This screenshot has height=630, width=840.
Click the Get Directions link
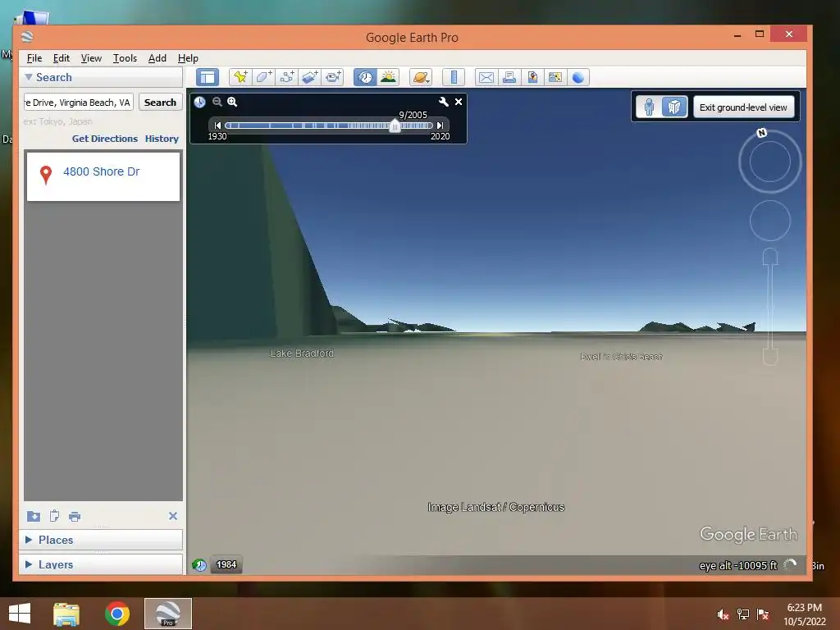[104, 138]
